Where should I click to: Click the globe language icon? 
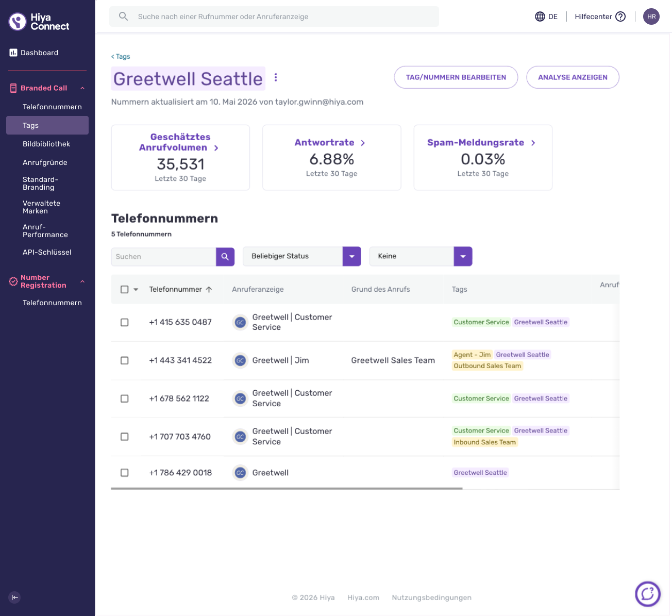[540, 16]
